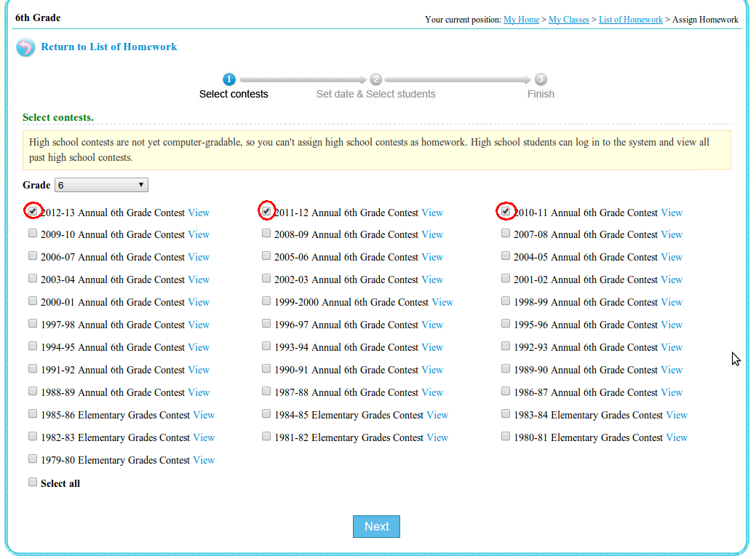The height and width of the screenshot is (559, 756).
Task: View the 2008-09 Annual 6th Grade Contest
Action: tap(432, 234)
